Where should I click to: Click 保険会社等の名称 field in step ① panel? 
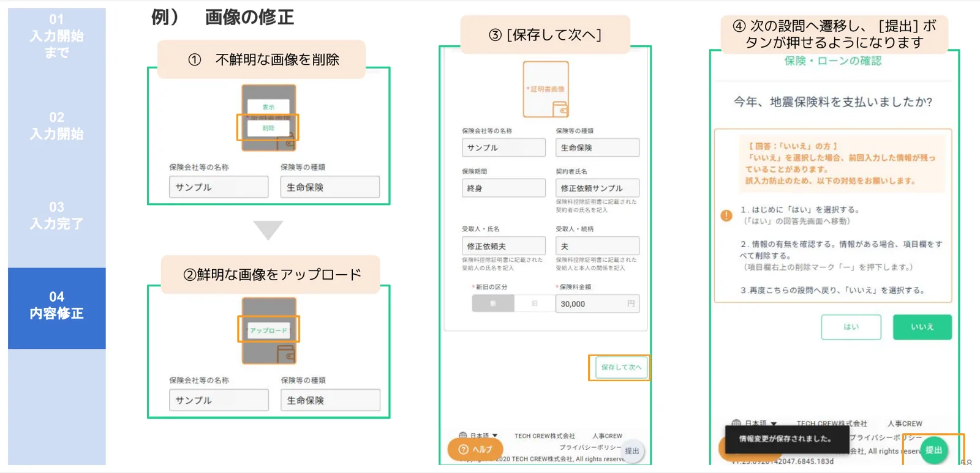[x=219, y=187]
